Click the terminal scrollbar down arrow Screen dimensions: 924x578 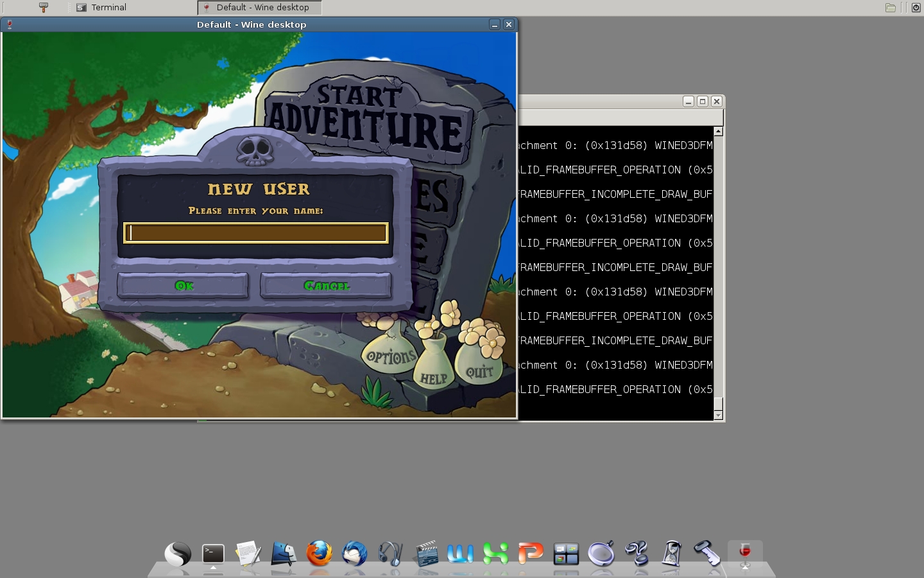(x=719, y=416)
